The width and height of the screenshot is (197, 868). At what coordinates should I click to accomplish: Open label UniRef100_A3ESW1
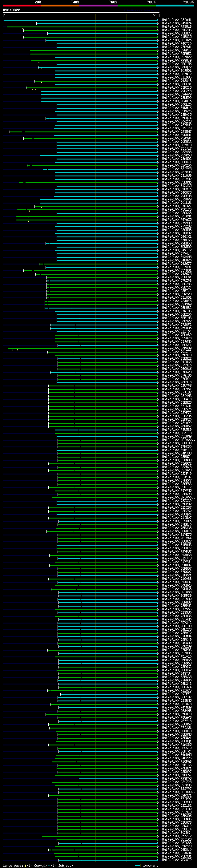click(x=176, y=856)
